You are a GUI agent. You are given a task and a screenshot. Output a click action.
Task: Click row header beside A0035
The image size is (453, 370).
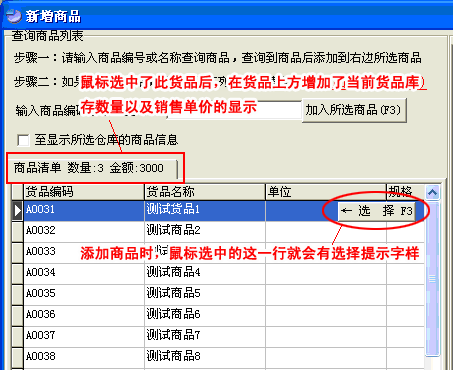17,294
